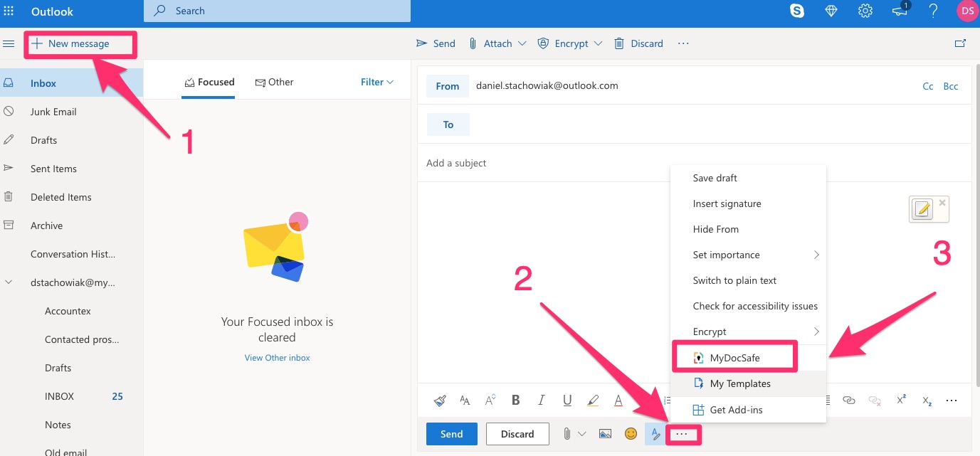Show the Bcc field
Screen dimensions: 980x456
tap(950, 86)
